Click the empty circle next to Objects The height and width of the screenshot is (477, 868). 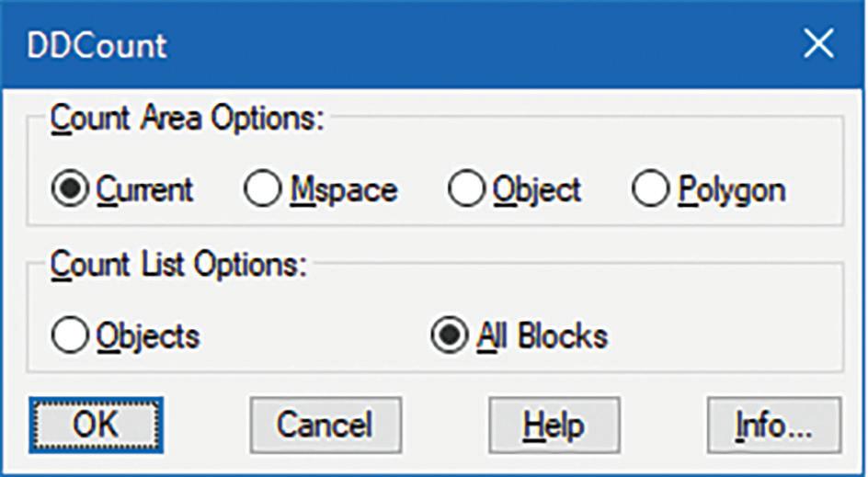72,335
